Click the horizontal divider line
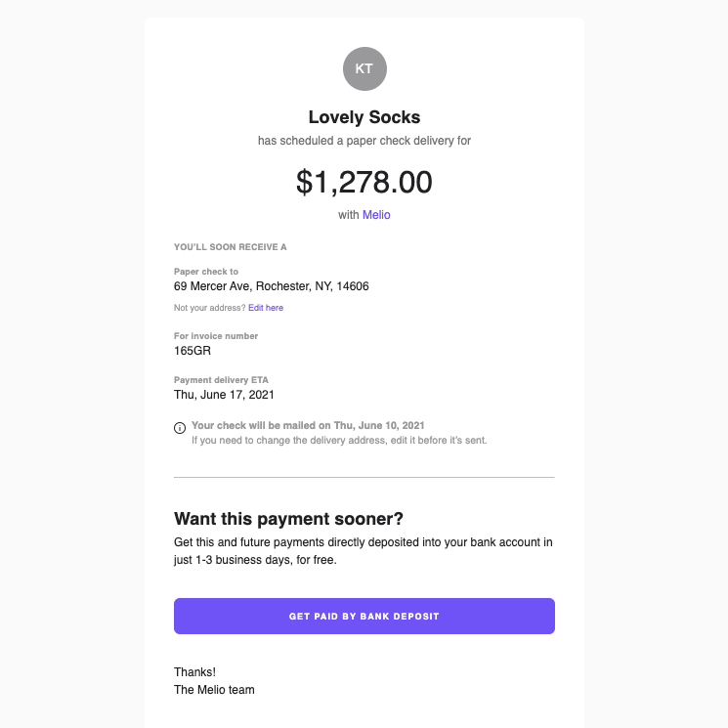The image size is (728, 728). [x=364, y=477]
